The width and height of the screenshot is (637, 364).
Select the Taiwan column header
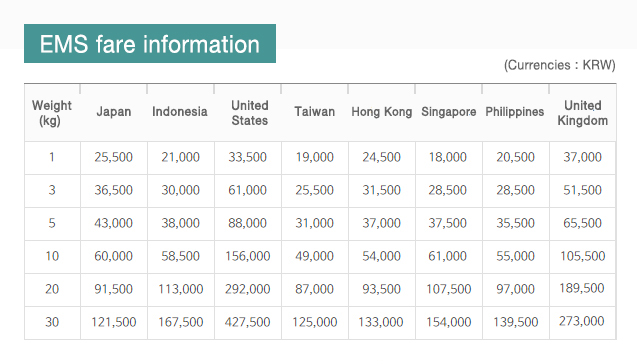[314, 112]
